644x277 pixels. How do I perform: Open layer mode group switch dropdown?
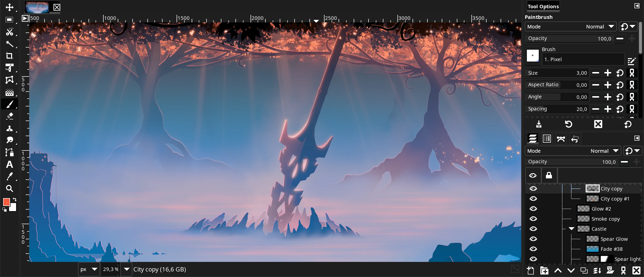(x=632, y=151)
